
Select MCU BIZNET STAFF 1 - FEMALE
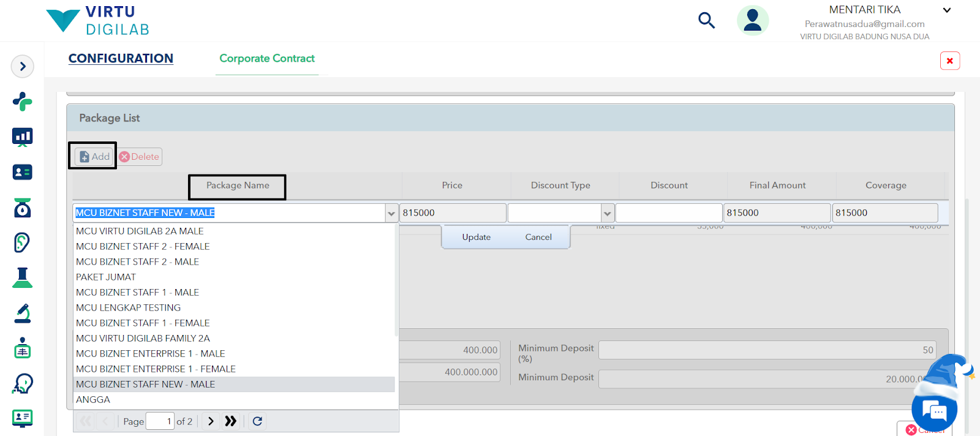[234, 323]
